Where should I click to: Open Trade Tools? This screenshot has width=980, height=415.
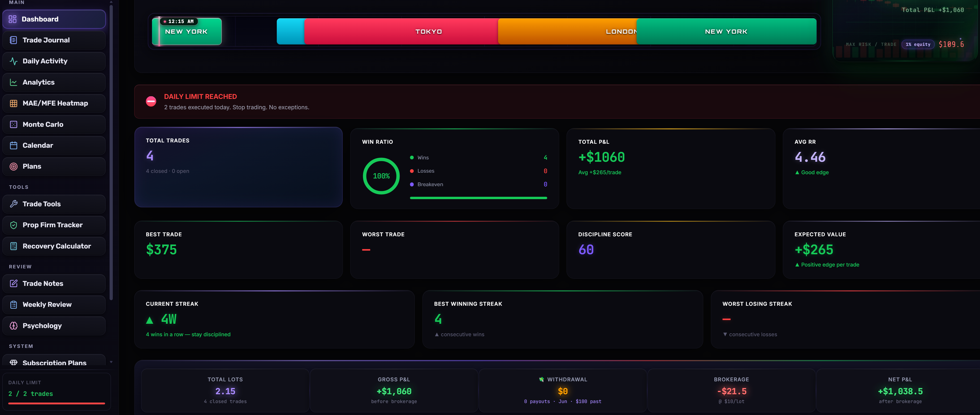[54, 204]
